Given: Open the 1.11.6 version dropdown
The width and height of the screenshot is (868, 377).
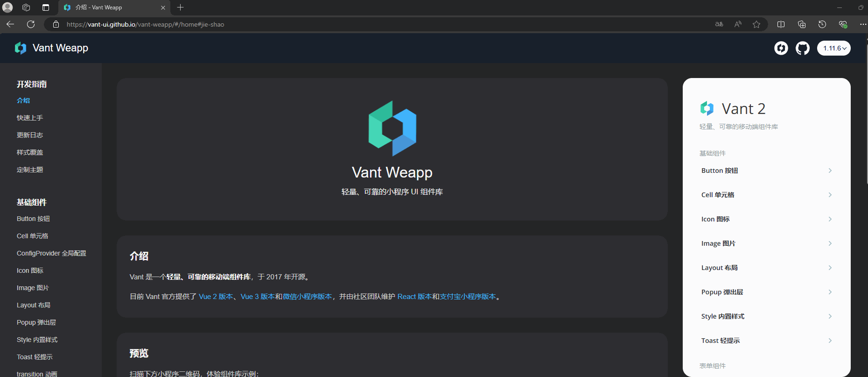Looking at the screenshot, I should (x=834, y=48).
